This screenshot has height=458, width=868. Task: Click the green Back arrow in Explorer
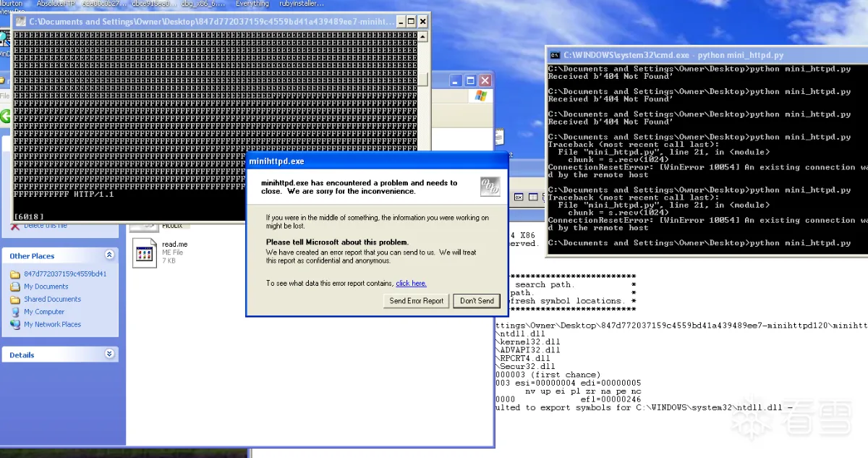point(6,116)
